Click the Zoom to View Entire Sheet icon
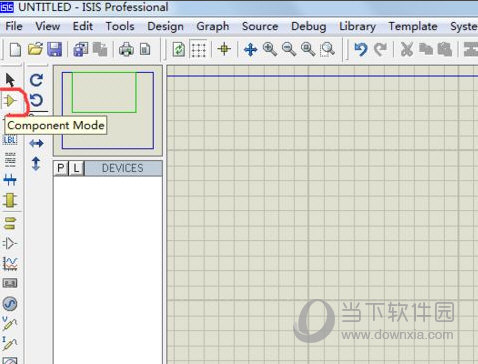478x364 pixels. (308, 50)
